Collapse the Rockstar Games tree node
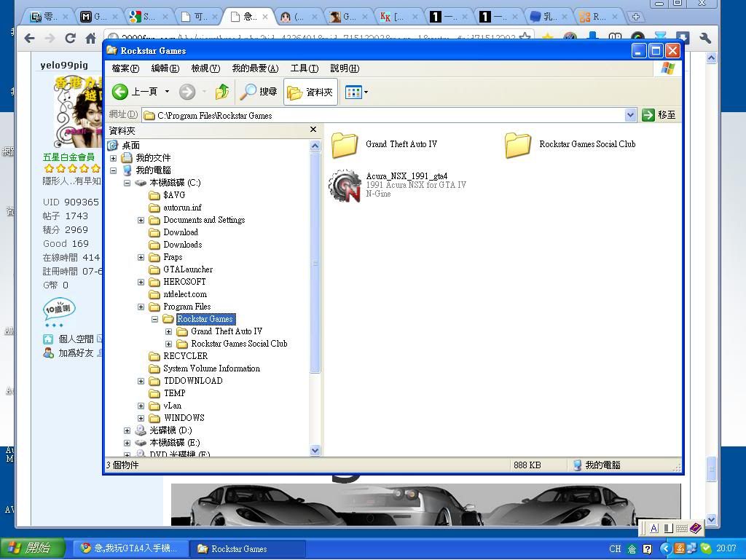The height and width of the screenshot is (560, 746). pyautogui.click(x=155, y=319)
